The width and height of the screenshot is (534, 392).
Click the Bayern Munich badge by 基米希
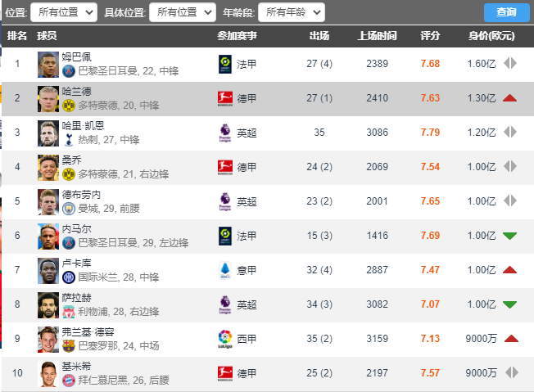[x=69, y=381]
